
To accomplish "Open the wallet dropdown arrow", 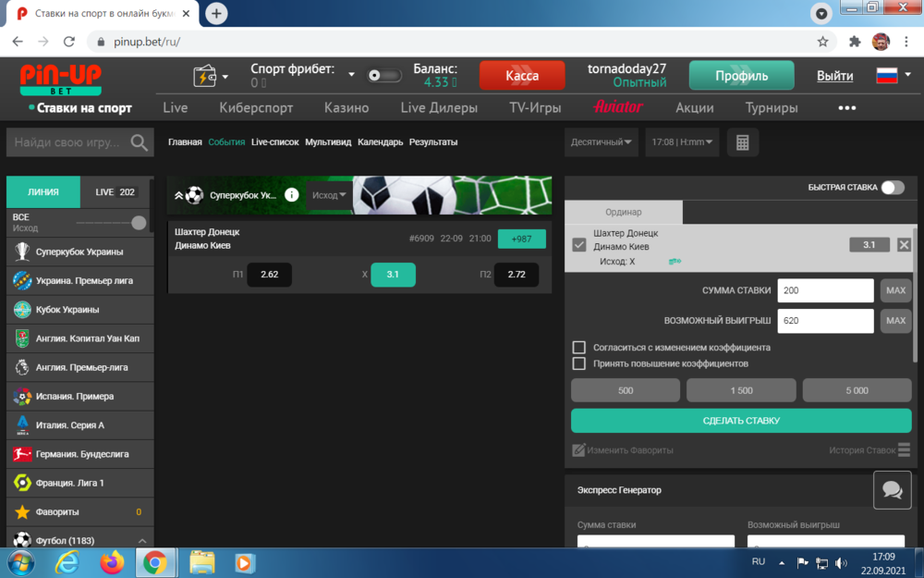I will coord(225,77).
